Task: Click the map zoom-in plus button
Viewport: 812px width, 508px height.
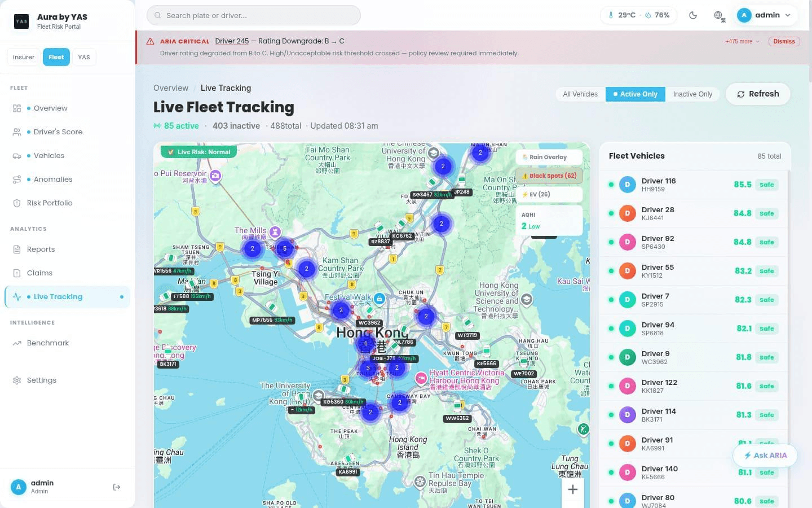Action: 572,489
